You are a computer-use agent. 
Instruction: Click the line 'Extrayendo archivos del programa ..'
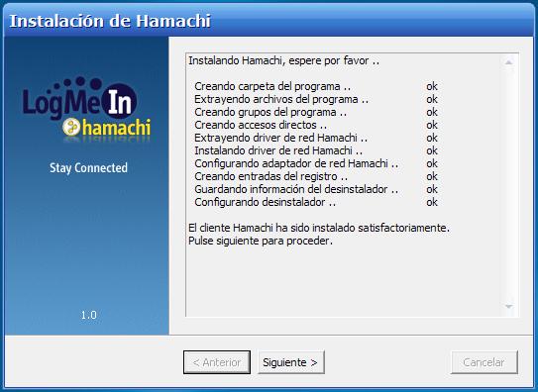click(281, 99)
